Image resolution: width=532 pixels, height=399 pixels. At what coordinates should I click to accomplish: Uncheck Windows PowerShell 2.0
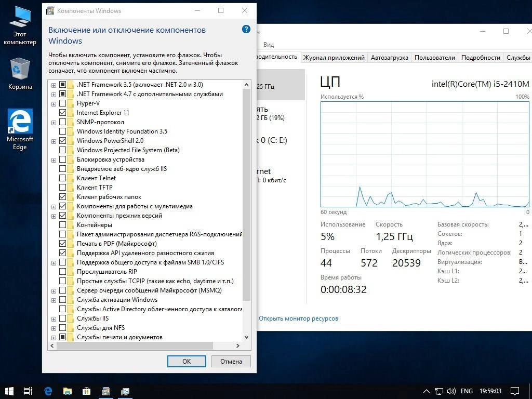tap(62, 140)
